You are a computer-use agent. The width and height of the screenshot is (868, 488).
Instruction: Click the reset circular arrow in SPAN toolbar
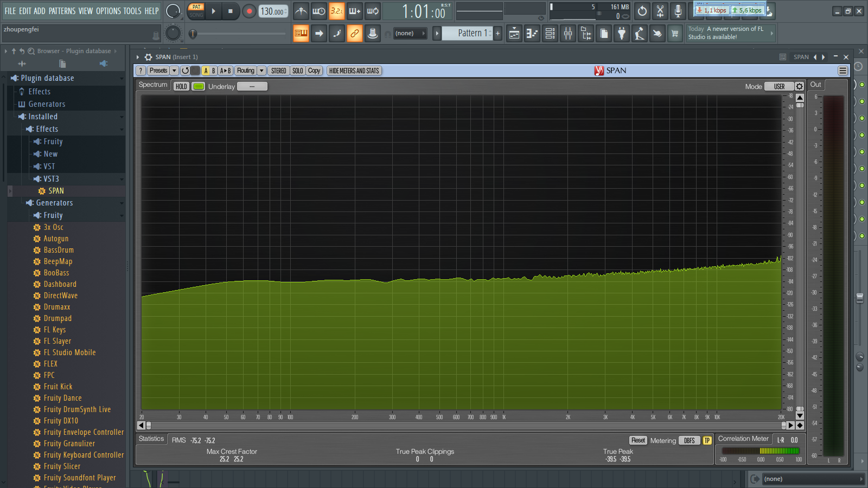pyautogui.click(x=185, y=70)
